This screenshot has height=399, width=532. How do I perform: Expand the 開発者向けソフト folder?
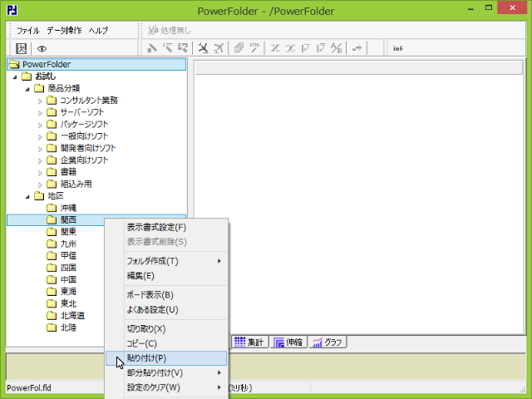40,149
